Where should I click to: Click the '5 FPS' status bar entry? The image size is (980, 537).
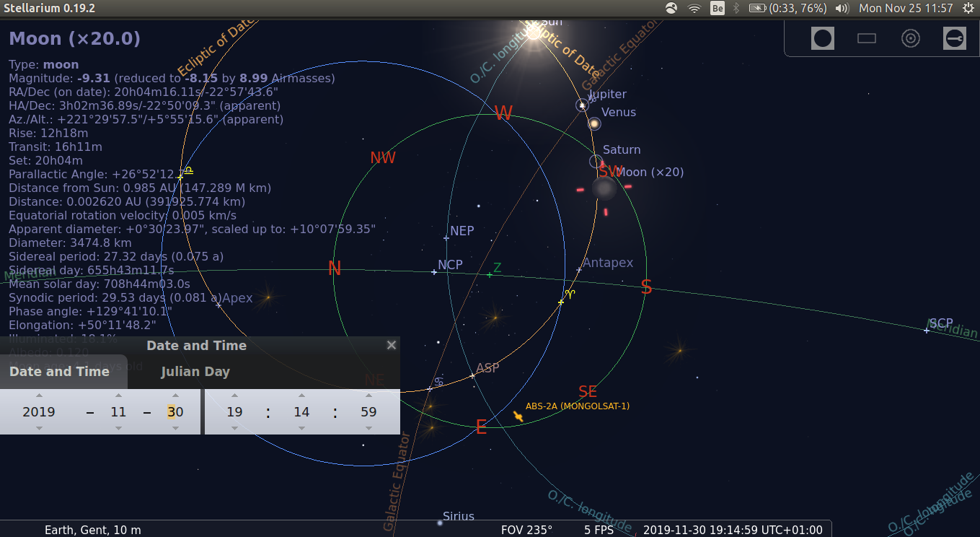click(x=599, y=530)
